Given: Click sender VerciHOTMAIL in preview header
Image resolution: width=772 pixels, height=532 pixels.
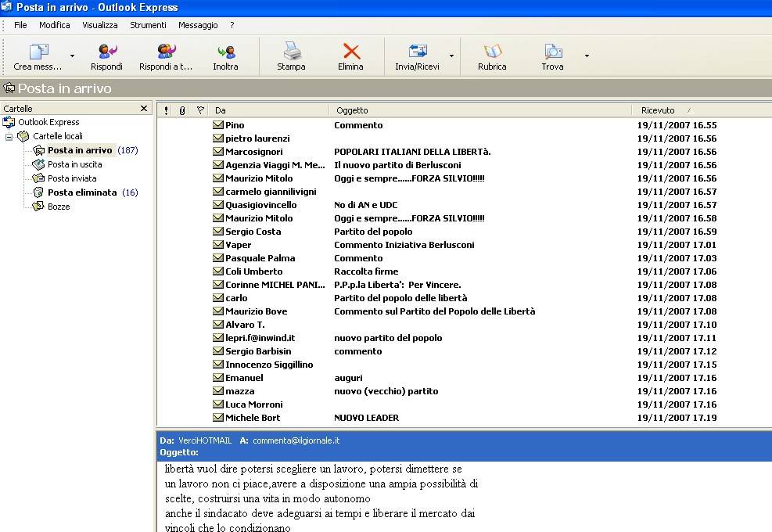Looking at the screenshot, I should [x=205, y=441].
